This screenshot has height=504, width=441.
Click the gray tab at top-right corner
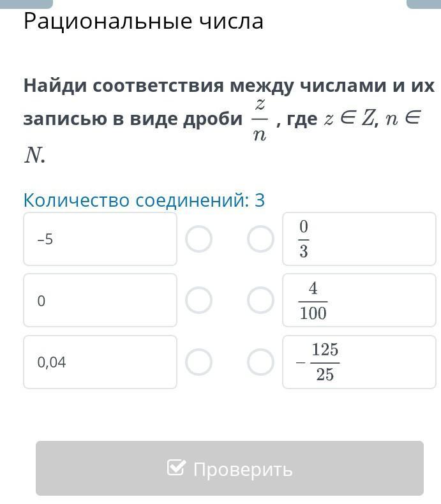point(423,3)
